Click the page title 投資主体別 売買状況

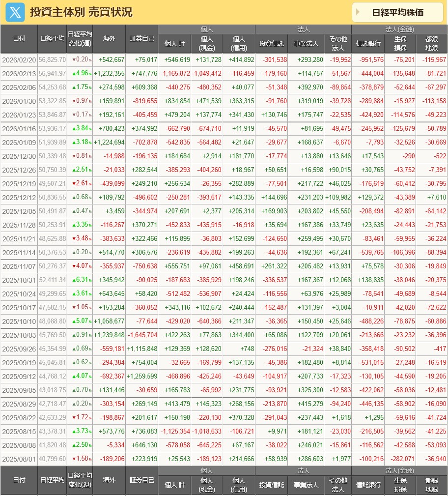(x=81, y=12)
